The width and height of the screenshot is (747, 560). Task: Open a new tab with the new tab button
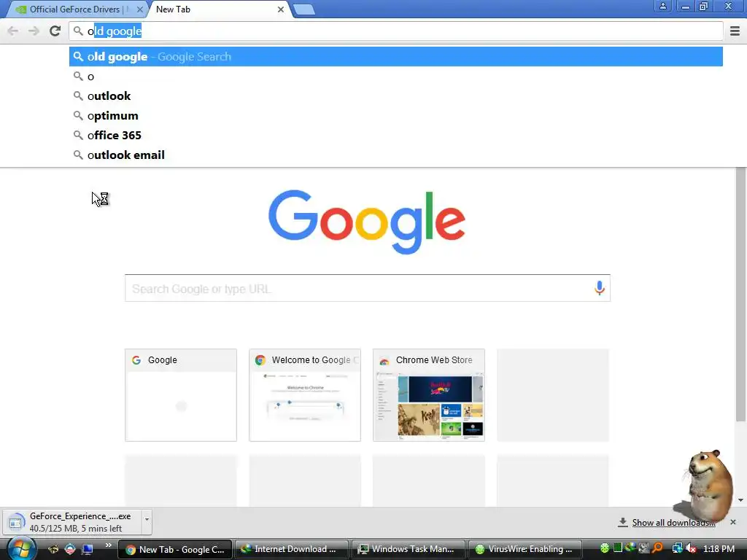304,9
